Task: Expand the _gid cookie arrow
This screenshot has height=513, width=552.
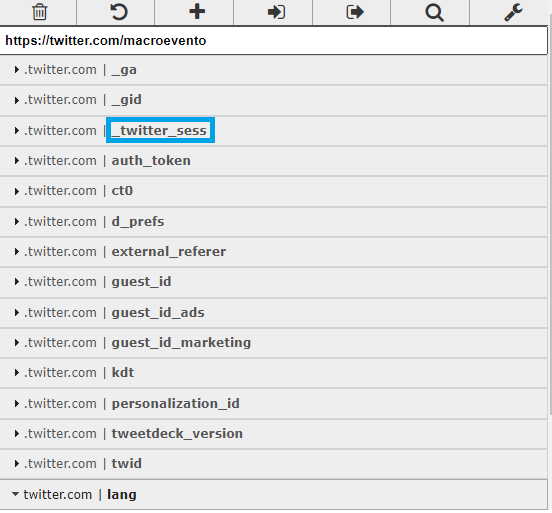Action: tap(17, 100)
